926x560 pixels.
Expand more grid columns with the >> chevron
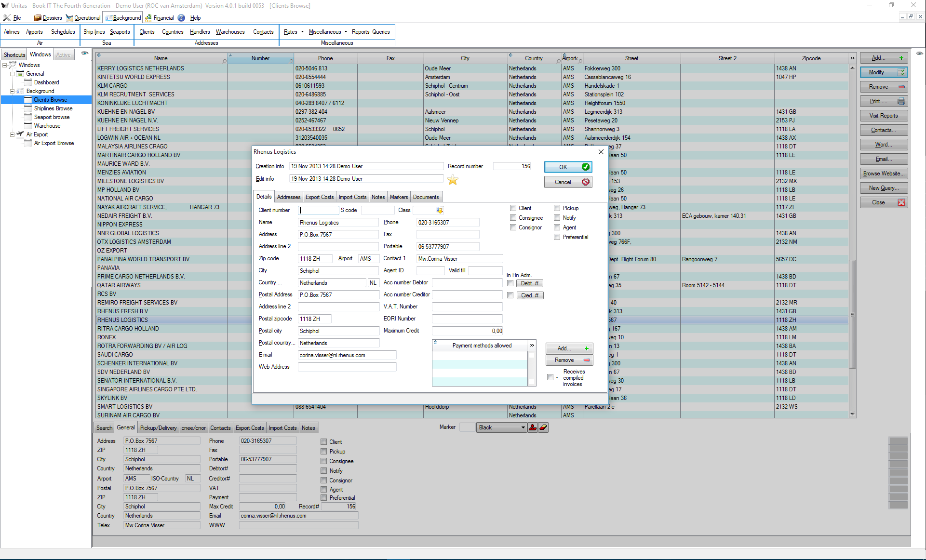coord(852,58)
